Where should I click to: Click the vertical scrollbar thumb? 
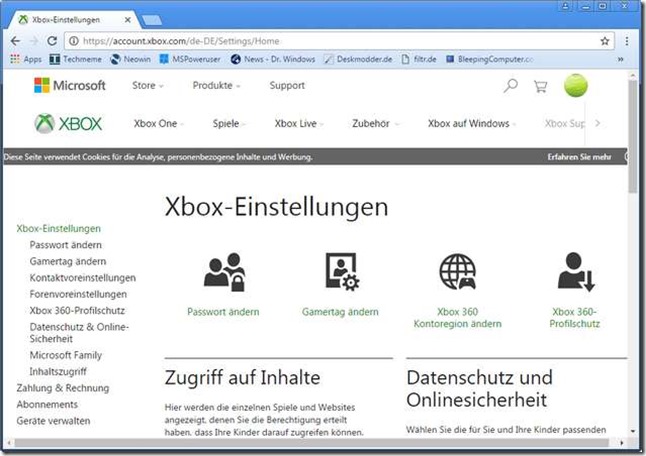[632, 136]
